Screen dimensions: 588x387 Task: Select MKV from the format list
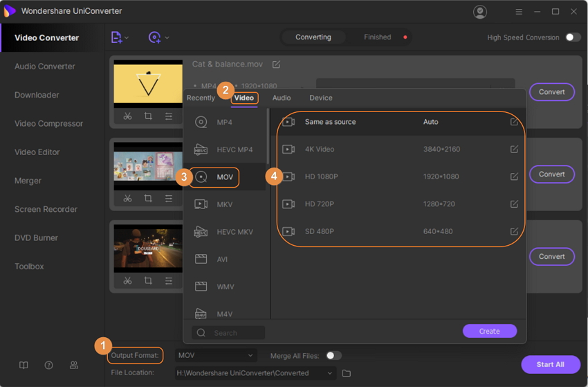pyautogui.click(x=224, y=204)
